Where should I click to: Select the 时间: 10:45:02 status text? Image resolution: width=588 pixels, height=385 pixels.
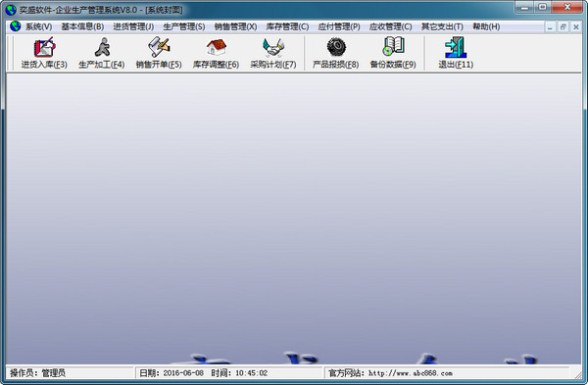239,373
